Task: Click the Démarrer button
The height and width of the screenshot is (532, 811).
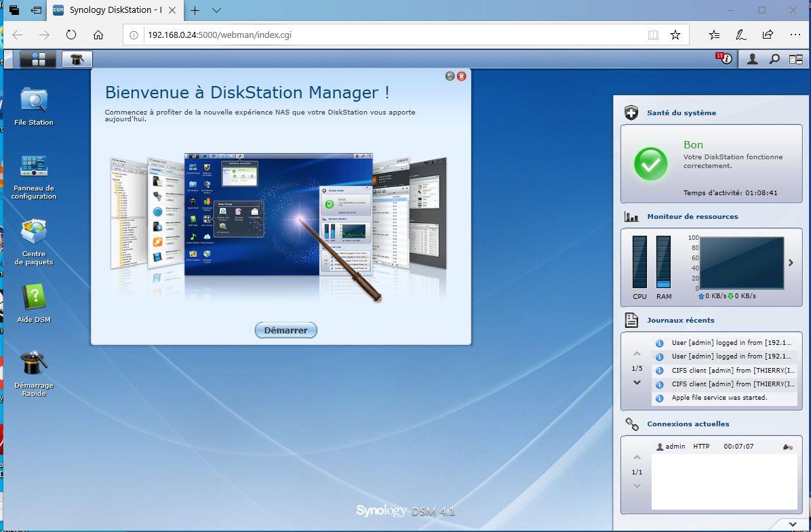Action: coord(285,330)
